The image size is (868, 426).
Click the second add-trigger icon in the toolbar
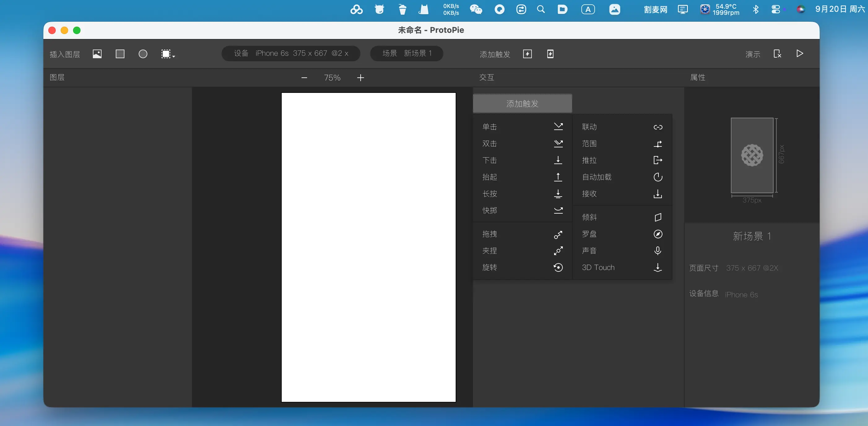[550, 54]
